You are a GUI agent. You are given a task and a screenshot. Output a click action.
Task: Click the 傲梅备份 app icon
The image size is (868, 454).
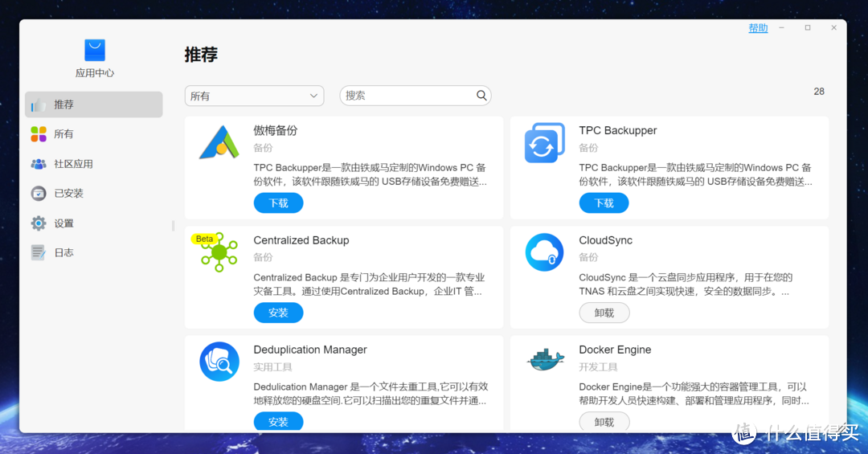(x=219, y=143)
